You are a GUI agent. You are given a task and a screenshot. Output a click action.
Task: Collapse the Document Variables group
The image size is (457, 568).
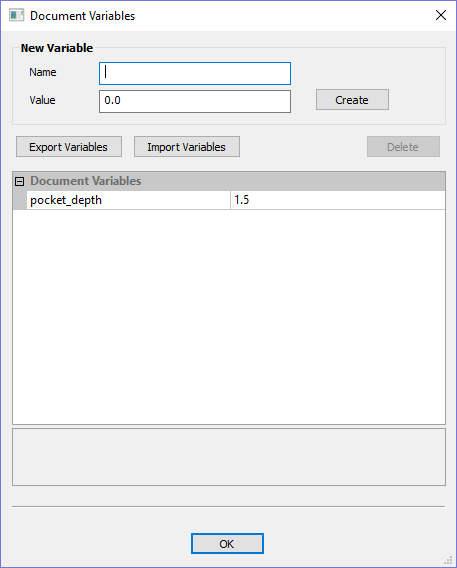(x=20, y=181)
